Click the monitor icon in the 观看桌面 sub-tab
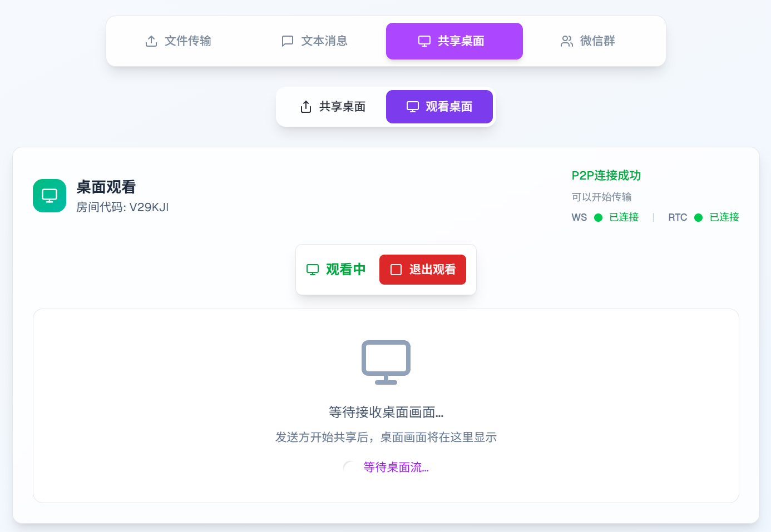The height and width of the screenshot is (532, 771). coord(413,107)
